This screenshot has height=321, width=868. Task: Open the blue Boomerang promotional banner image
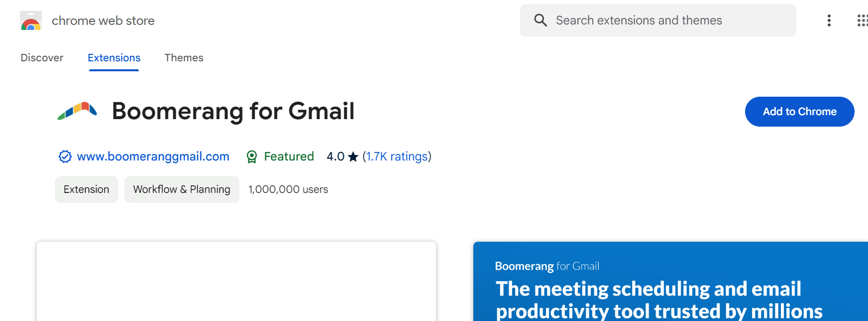pyautogui.click(x=670, y=282)
